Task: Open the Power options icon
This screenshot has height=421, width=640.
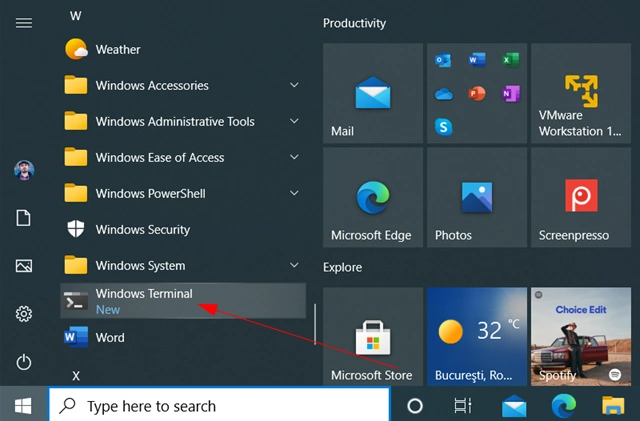Action: pyautogui.click(x=24, y=362)
